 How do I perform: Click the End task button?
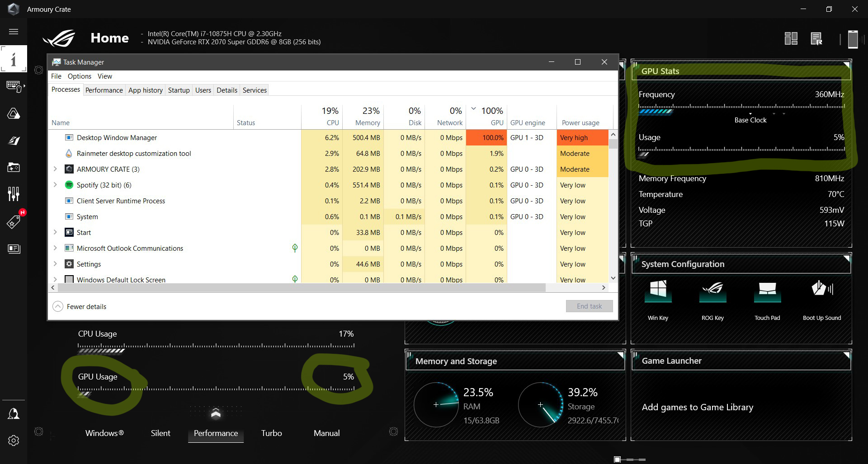(589, 306)
